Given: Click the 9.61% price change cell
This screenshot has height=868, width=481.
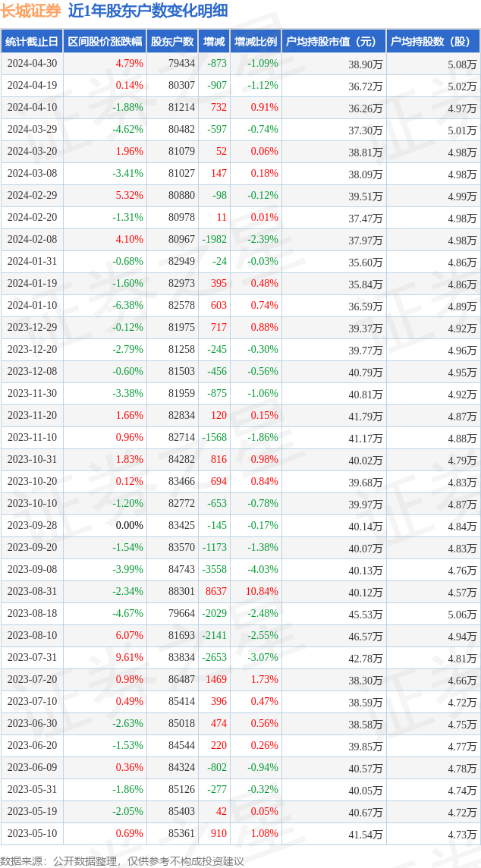Looking at the screenshot, I should click(x=129, y=658).
